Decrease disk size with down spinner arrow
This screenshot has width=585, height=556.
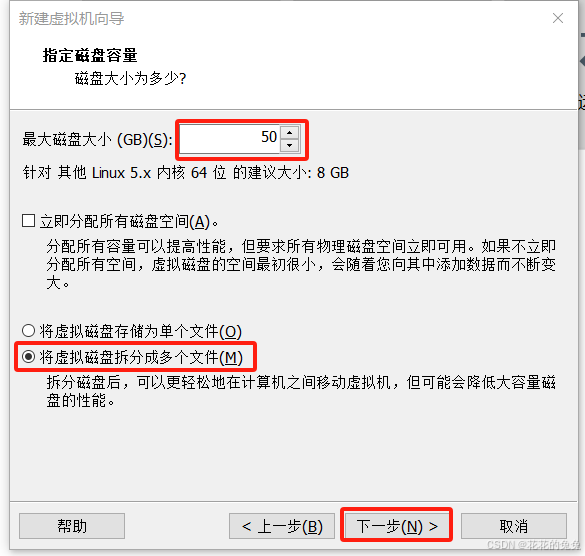(x=290, y=145)
